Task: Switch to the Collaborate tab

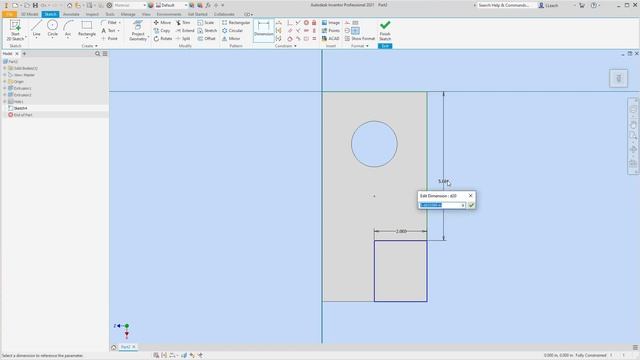Action: [x=224, y=14]
